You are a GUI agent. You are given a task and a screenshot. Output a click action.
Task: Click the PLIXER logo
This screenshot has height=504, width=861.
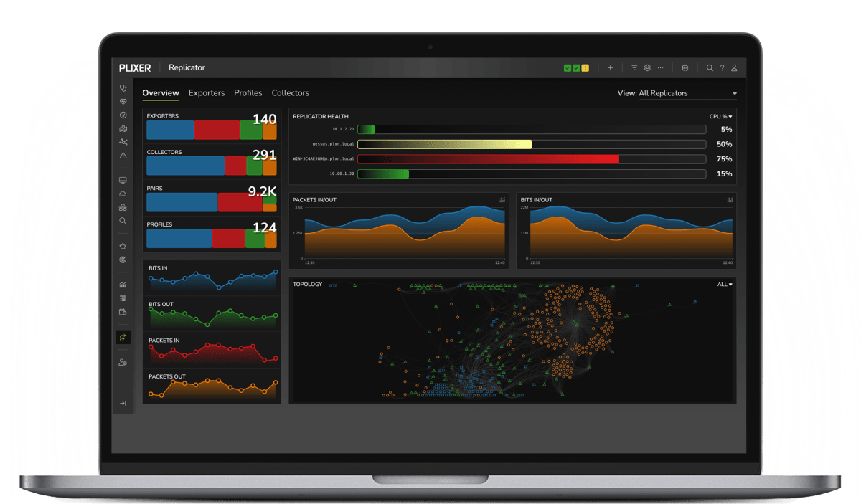click(x=135, y=67)
